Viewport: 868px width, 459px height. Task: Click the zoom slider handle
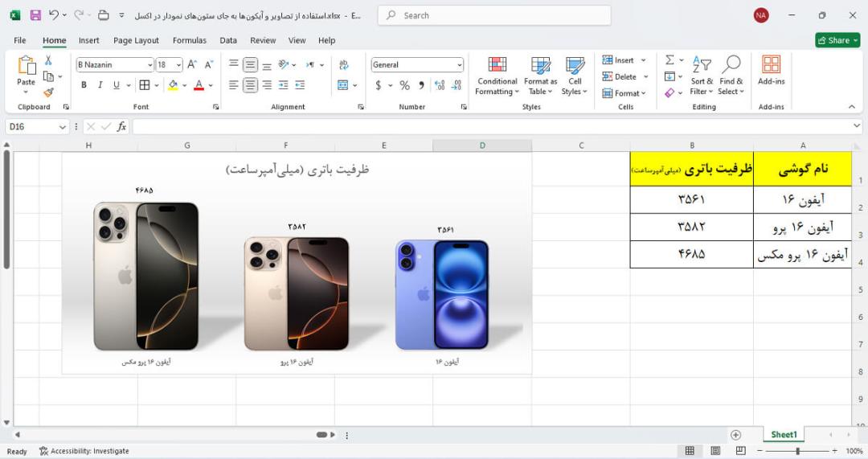797,451
